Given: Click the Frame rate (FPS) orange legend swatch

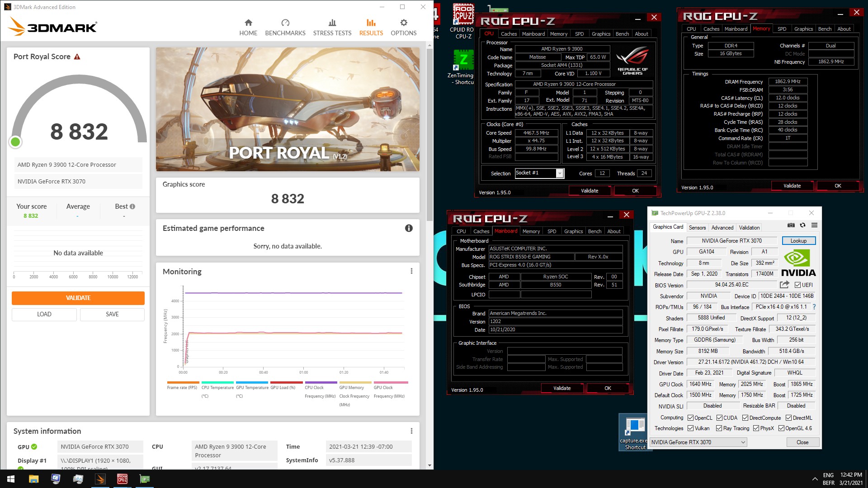Looking at the screenshot, I should tap(182, 382).
